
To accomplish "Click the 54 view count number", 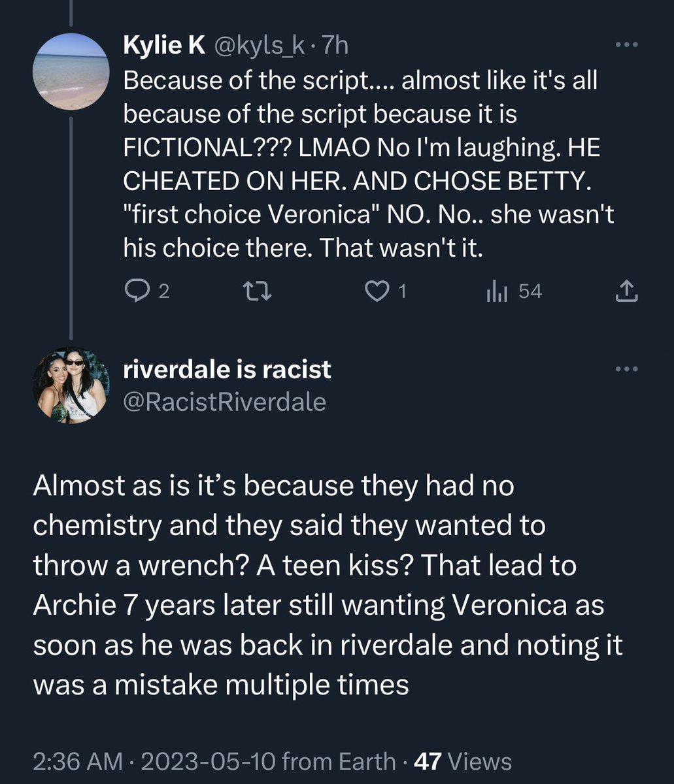I will pyautogui.click(x=530, y=291).
